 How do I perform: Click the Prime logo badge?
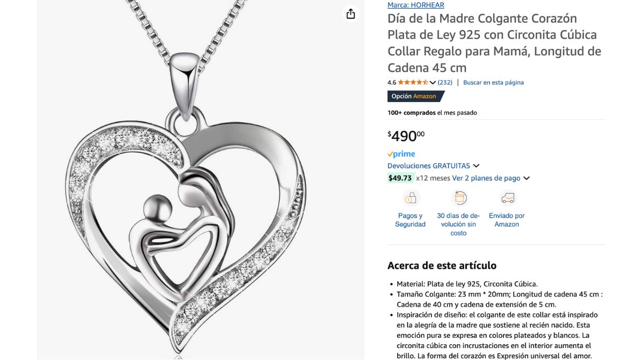[x=401, y=154]
